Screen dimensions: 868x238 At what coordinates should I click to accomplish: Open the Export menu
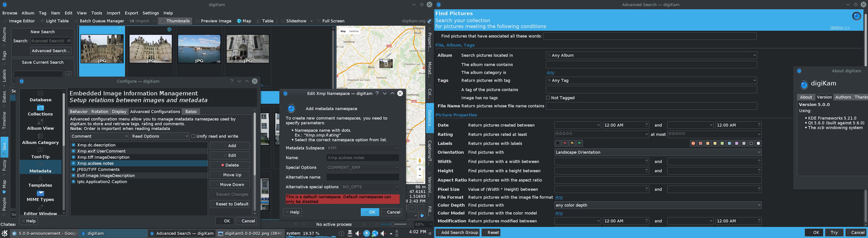tap(131, 13)
